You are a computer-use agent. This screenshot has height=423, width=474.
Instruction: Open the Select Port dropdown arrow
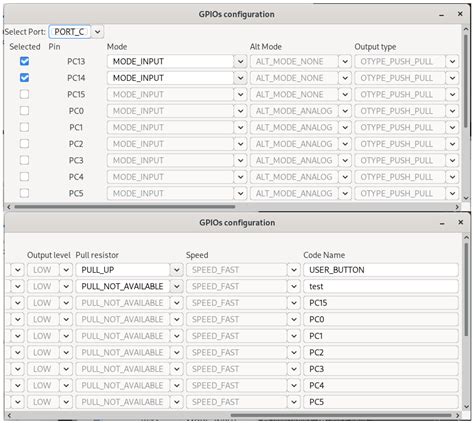click(x=97, y=32)
